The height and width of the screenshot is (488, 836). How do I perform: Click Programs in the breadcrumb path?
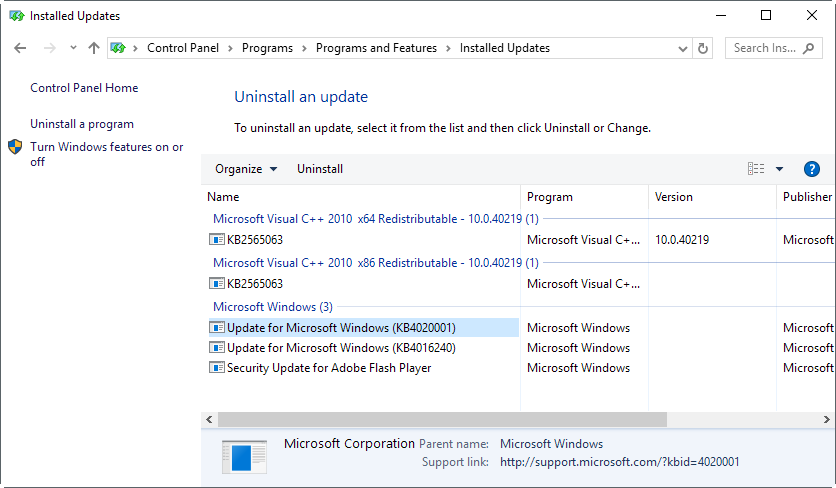pyautogui.click(x=267, y=48)
